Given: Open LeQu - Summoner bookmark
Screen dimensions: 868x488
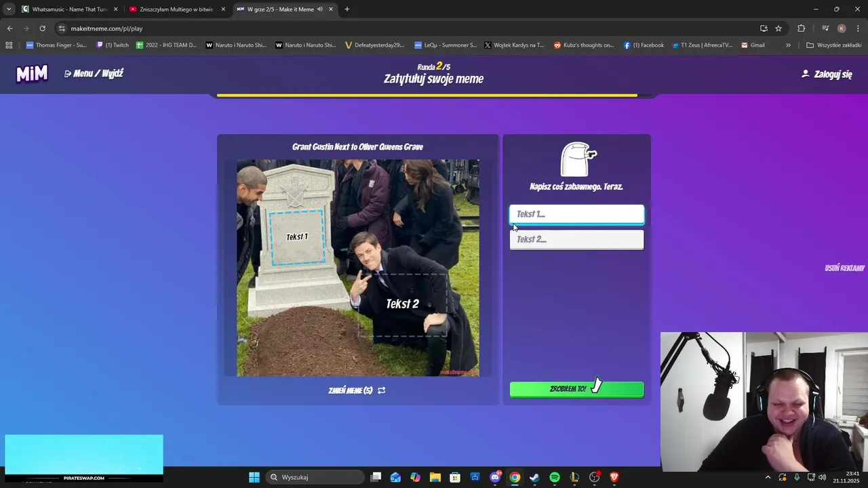Looking at the screenshot, I should pos(446,45).
